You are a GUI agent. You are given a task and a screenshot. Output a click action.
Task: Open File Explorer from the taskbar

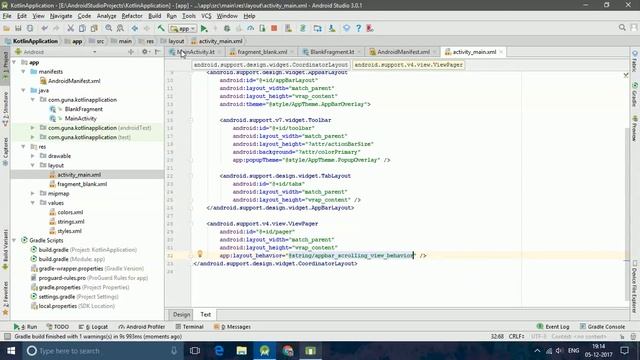[242, 351]
